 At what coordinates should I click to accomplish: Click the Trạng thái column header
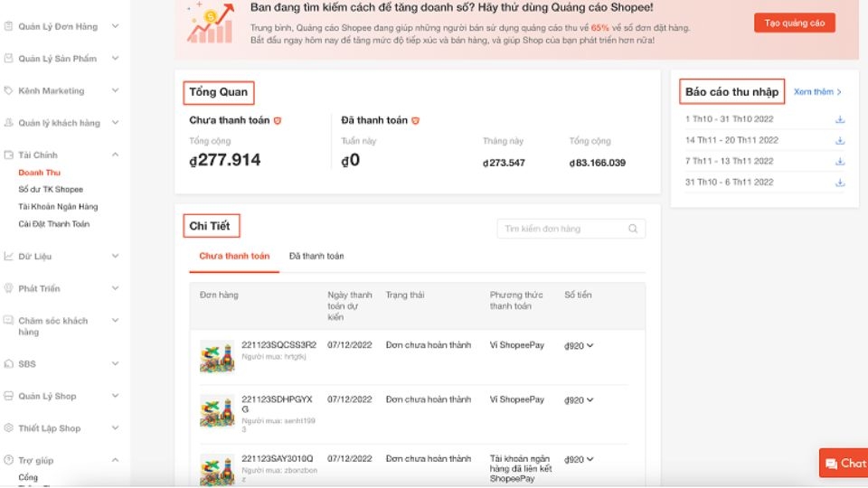click(405, 295)
